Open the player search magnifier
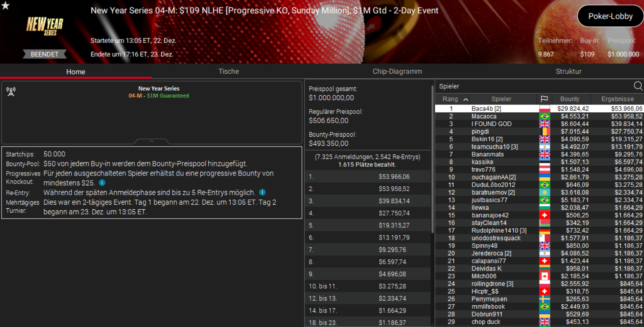644x327 pixels. click(638, 86)
